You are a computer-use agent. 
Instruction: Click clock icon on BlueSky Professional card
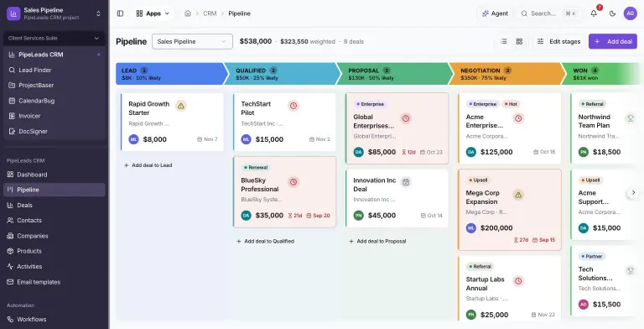coord(293,182)
